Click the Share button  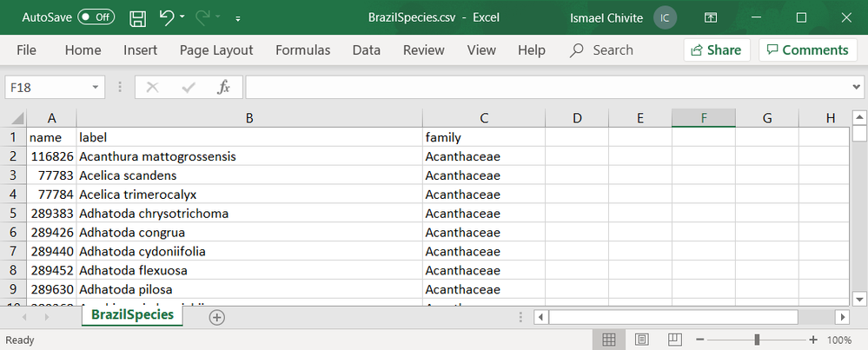coord(717,50)
